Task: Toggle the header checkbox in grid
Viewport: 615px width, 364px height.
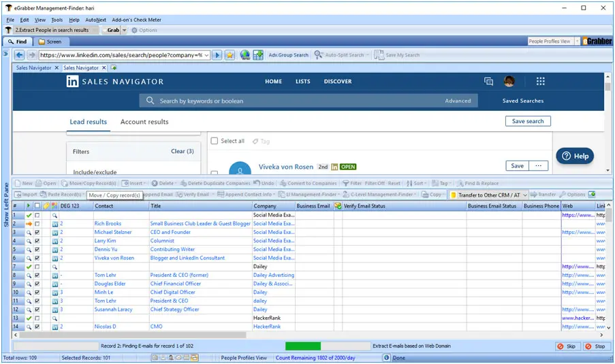Action: click(37, 206)
